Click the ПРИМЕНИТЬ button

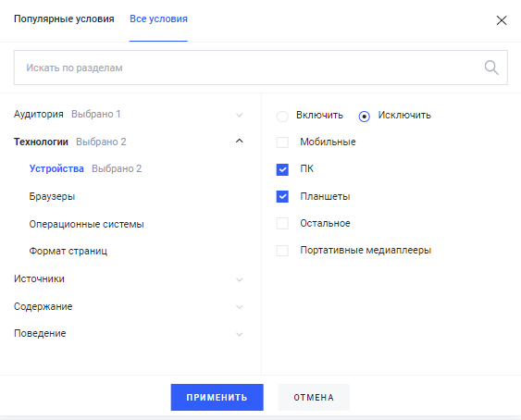pyautogui.click(x=217, y=398)
